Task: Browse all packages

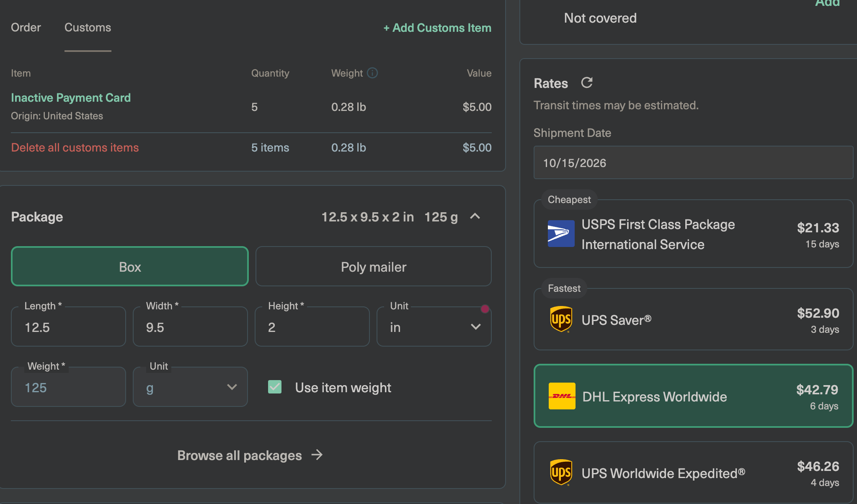Action: [250, 455]
